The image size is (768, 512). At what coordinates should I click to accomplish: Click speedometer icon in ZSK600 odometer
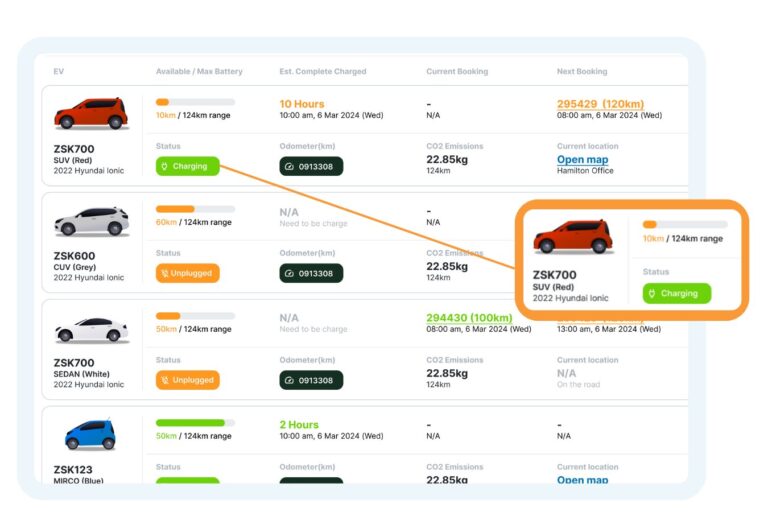tap(289, 273)
